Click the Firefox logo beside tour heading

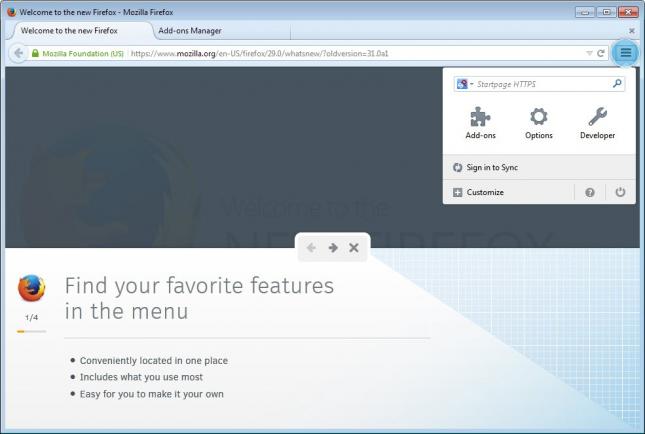point(32,288)
